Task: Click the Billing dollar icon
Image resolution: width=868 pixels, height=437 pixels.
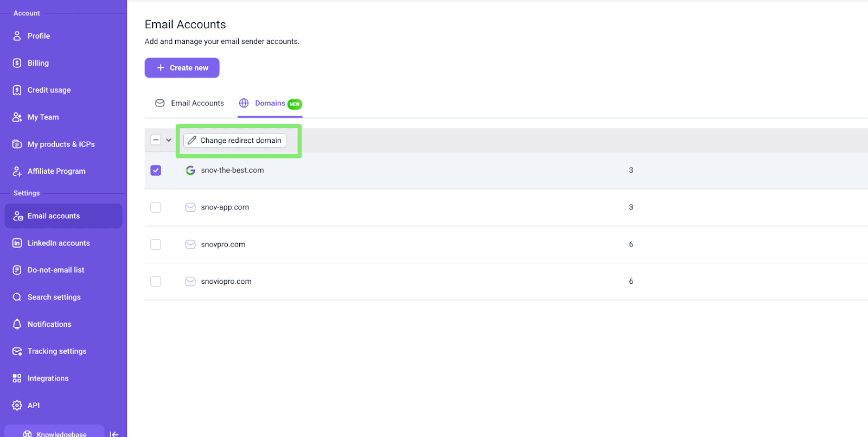Action: (x=17, y=63)
